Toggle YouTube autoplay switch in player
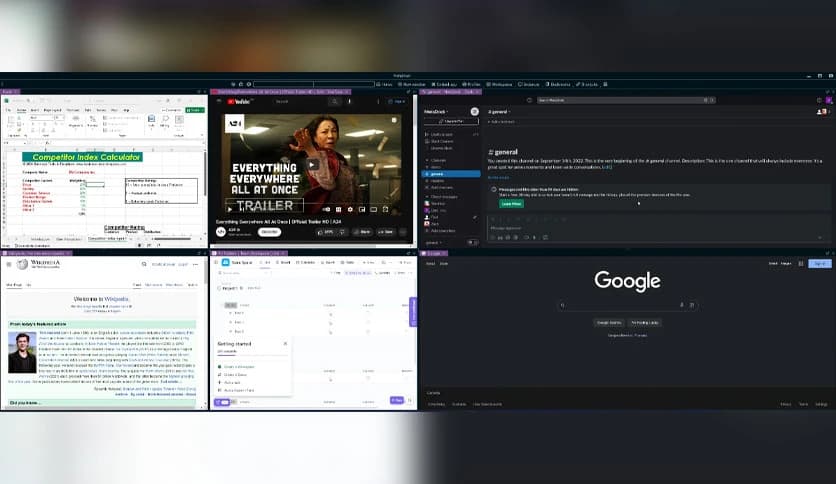This screenshot has width=836, height=484. pyautogui.click(x=327, y=209)
